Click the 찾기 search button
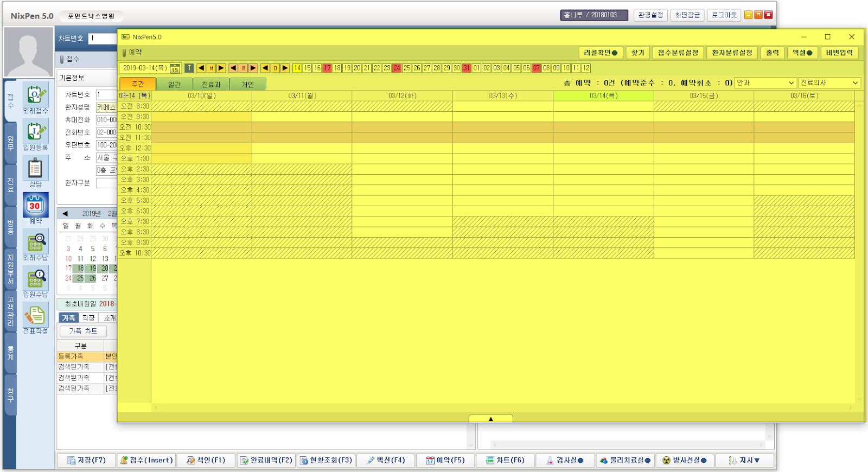The image size is (868, 472). [x=637, y=53]
